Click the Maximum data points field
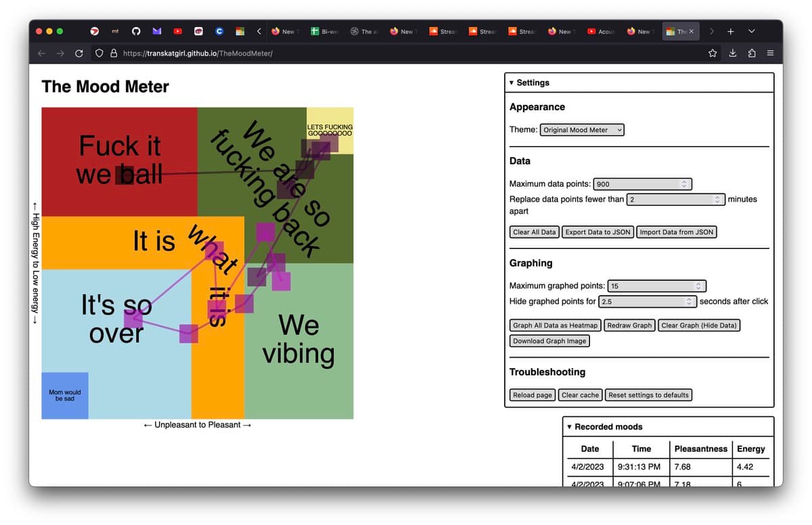The width and height of the screenshot is (812, 525). coord(641,184)
